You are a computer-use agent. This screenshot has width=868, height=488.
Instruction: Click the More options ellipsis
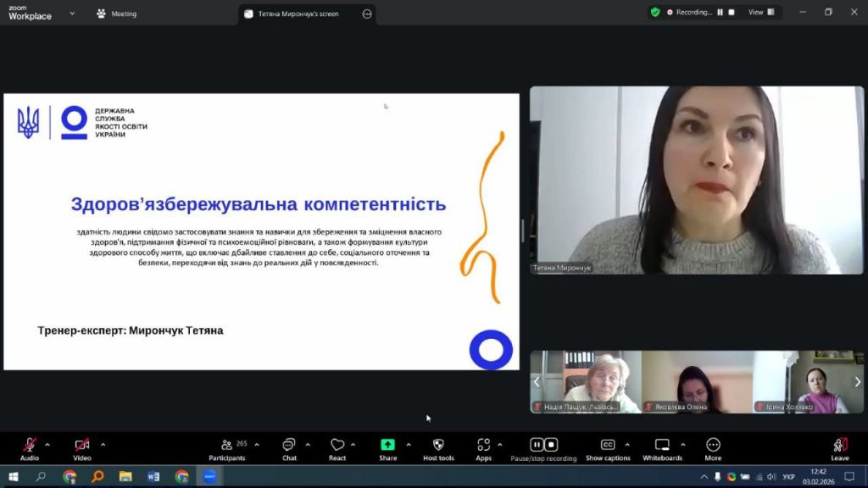tap(713, 445)
